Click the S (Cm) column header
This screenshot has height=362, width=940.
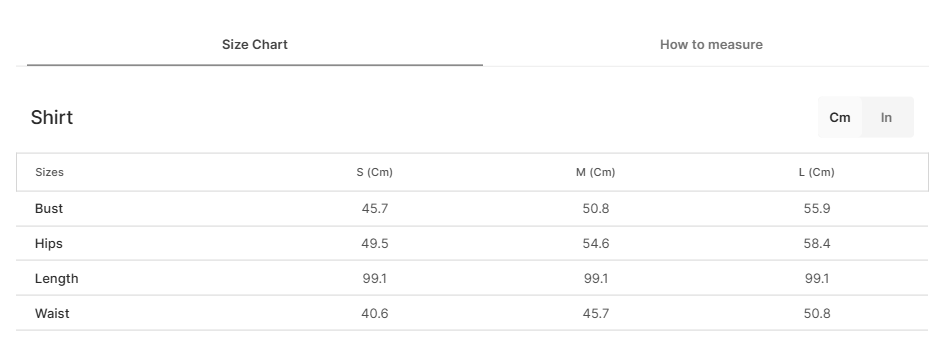[x=375, y=172]
